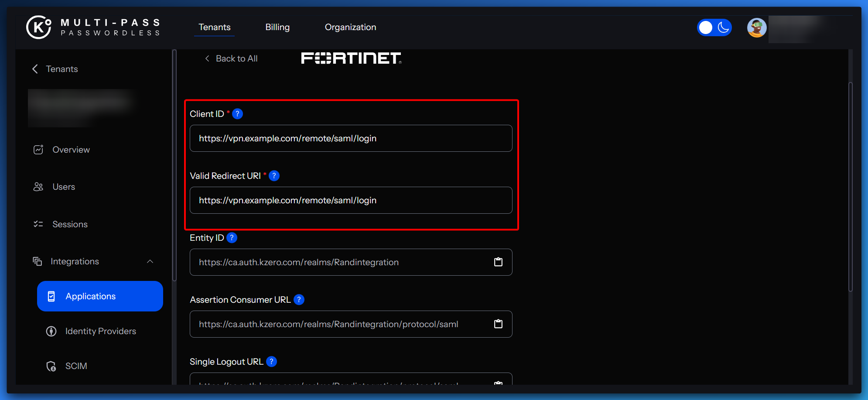Toggle the dark mode switch
The height and width of the screenshot is (400, 868).
click(x=714, y=27)
